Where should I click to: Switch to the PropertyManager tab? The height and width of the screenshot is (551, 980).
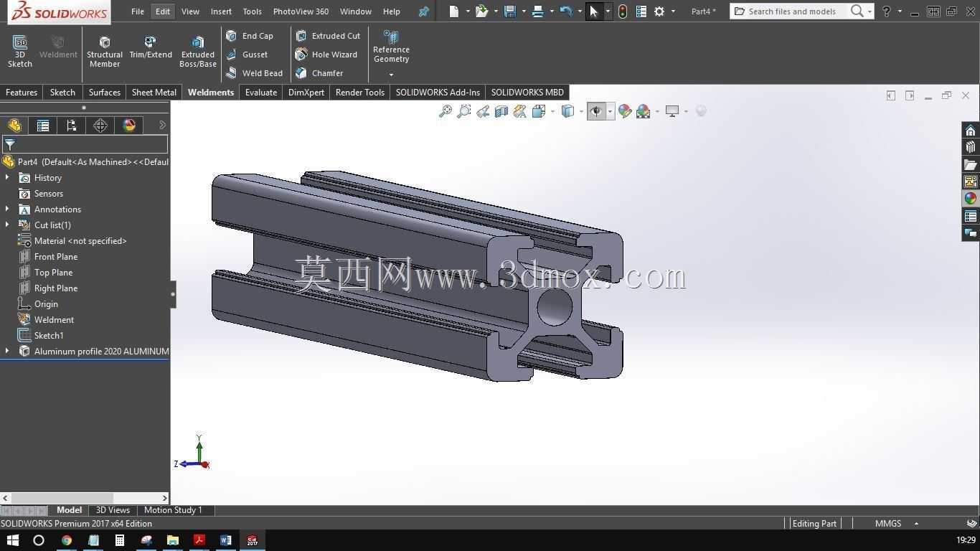tap(43, 126)
